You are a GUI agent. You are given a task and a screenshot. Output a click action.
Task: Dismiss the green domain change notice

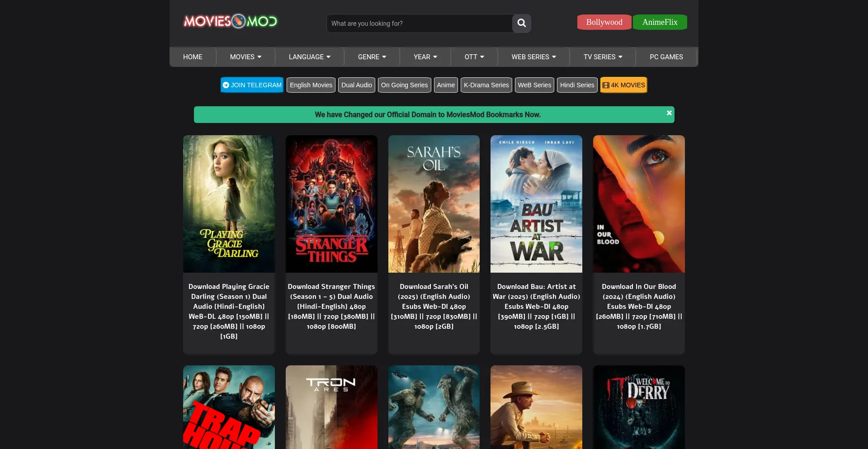(669, 113)
